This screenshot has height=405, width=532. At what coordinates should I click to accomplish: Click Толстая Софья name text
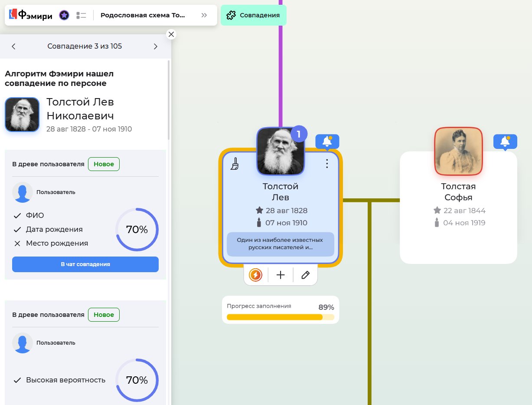[x=458, y=192]
